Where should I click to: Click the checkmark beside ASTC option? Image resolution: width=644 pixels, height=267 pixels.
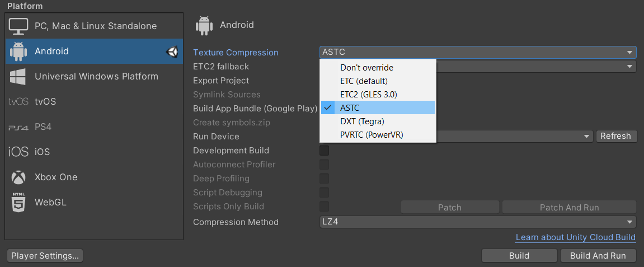click(328, 107)
